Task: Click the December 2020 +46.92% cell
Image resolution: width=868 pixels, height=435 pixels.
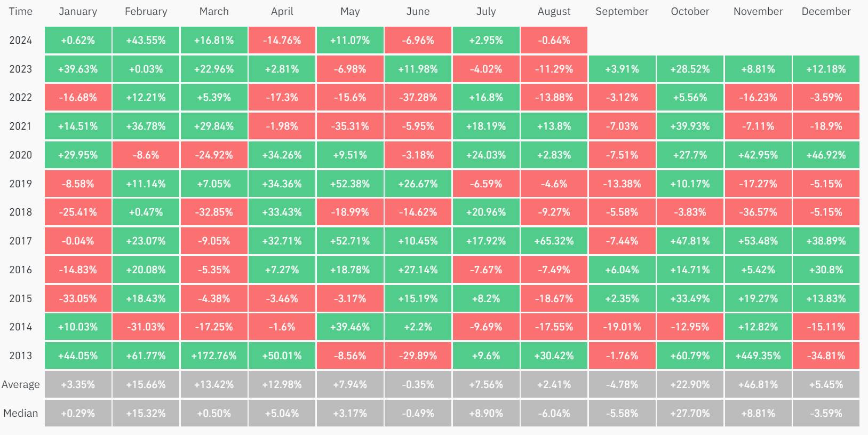Action: (826, 155)
